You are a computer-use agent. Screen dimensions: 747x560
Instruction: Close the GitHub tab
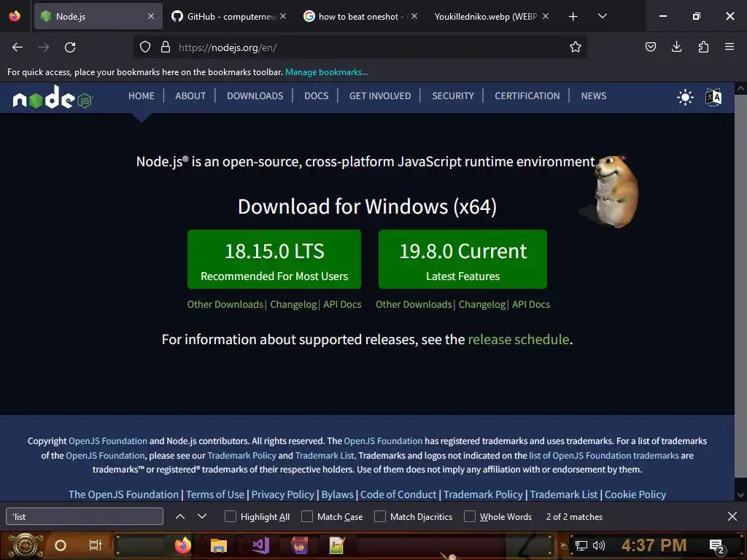[283, 16]
